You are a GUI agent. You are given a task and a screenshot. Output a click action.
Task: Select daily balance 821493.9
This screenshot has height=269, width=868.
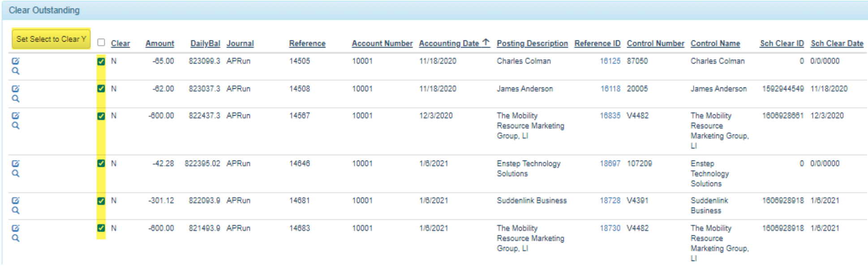coord(204,228)
